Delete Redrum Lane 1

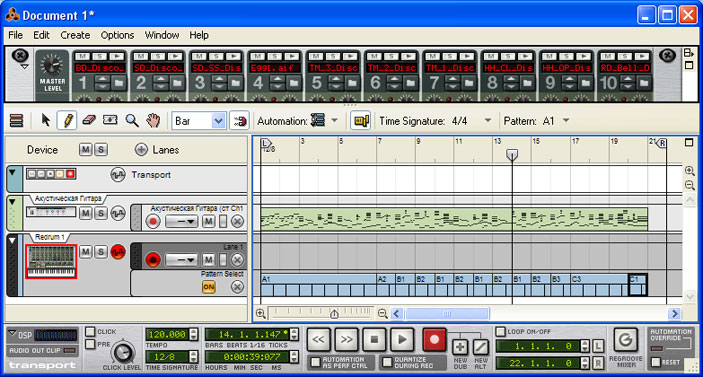(x=237, y=259)
